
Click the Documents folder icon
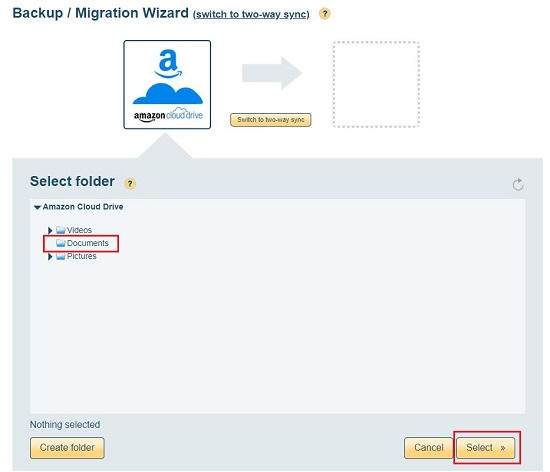tap(61, 243)
